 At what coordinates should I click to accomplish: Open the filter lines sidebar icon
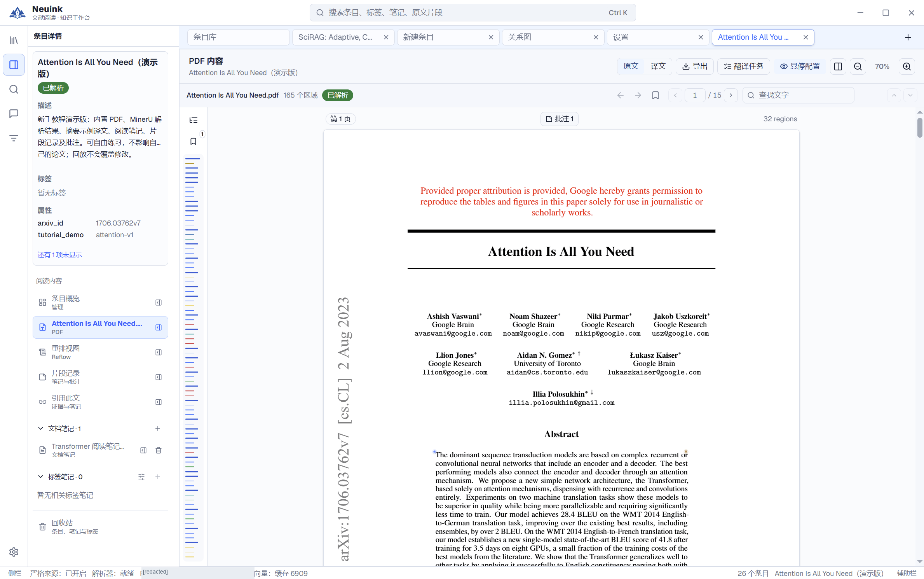pos(14,138)
